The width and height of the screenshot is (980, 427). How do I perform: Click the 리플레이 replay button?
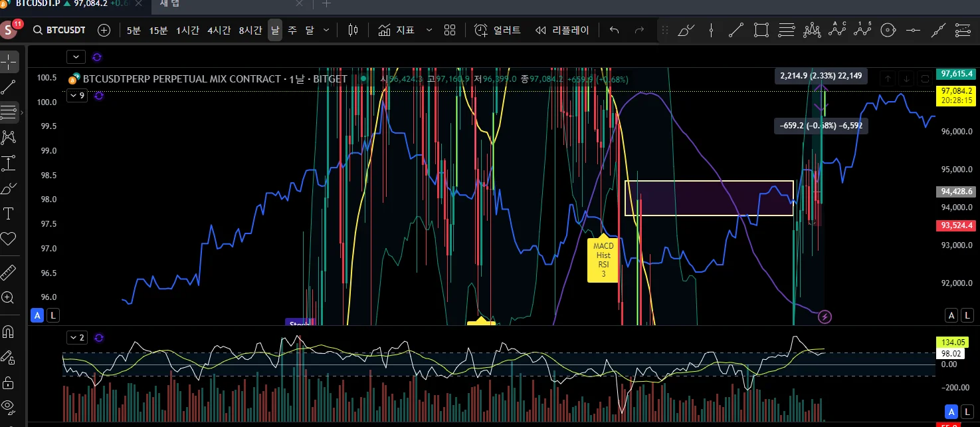tap(563, 31)
